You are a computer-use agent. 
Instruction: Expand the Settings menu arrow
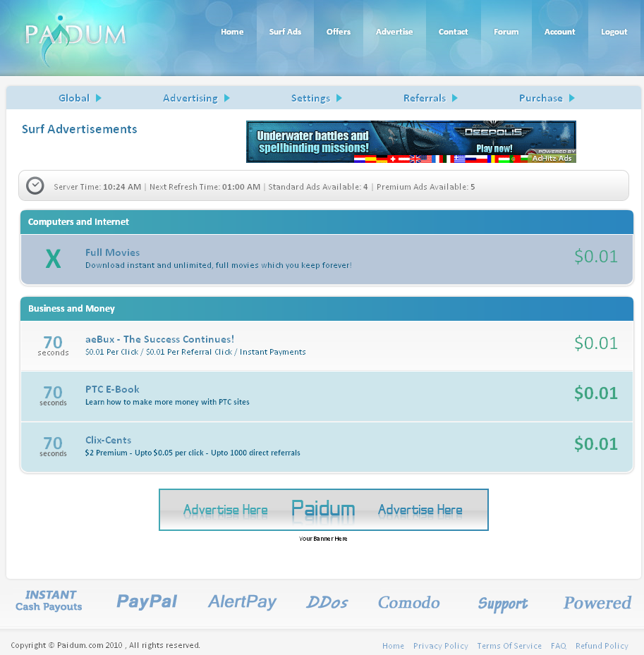pos(339,98)
